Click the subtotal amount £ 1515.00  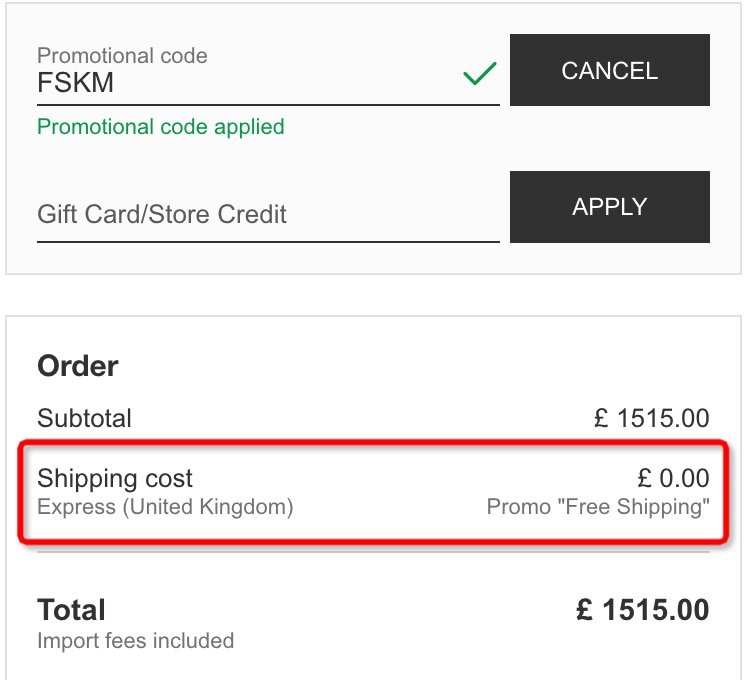point(651,418)
